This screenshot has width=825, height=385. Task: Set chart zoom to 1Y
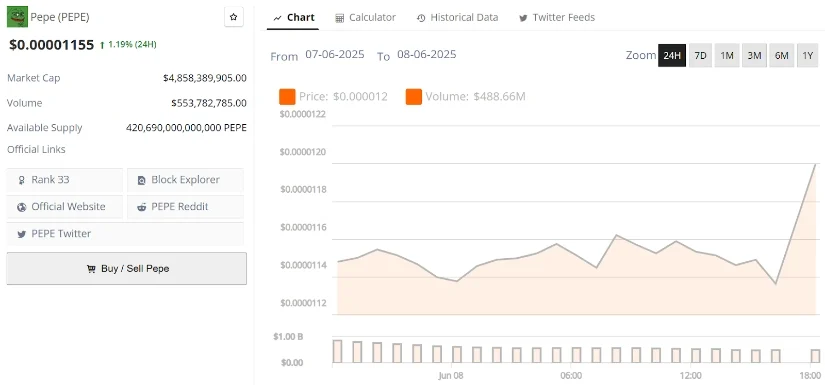[x=808, y=55]
